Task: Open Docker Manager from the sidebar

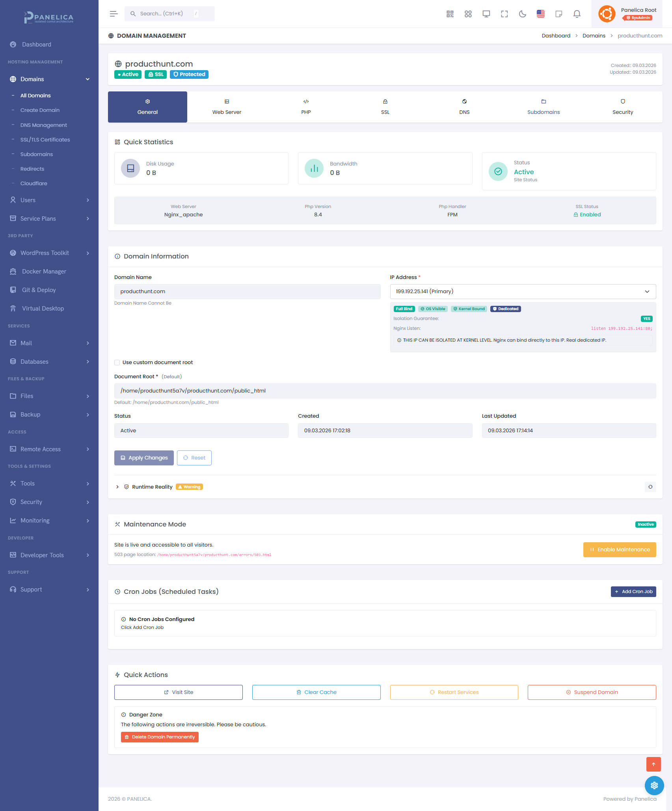Action: [x=44, y=271]
